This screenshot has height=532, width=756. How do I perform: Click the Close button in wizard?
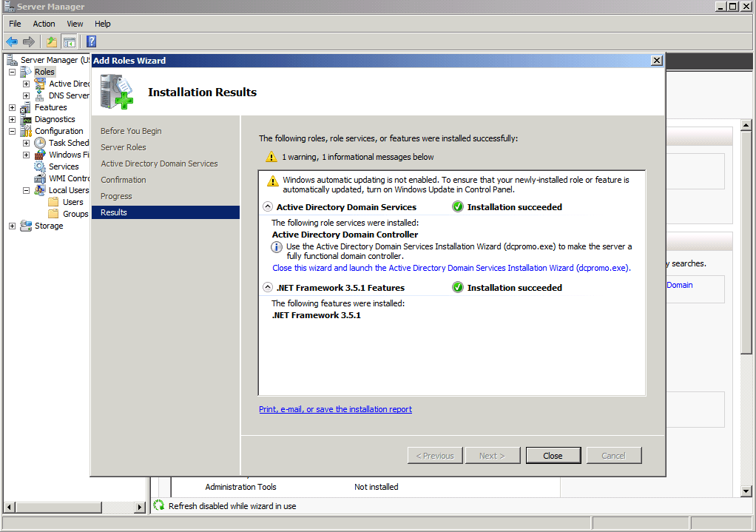click(553, 455)
